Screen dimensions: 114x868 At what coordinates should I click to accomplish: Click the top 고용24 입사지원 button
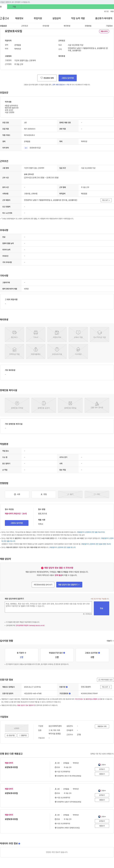click(x=68, y=78)
